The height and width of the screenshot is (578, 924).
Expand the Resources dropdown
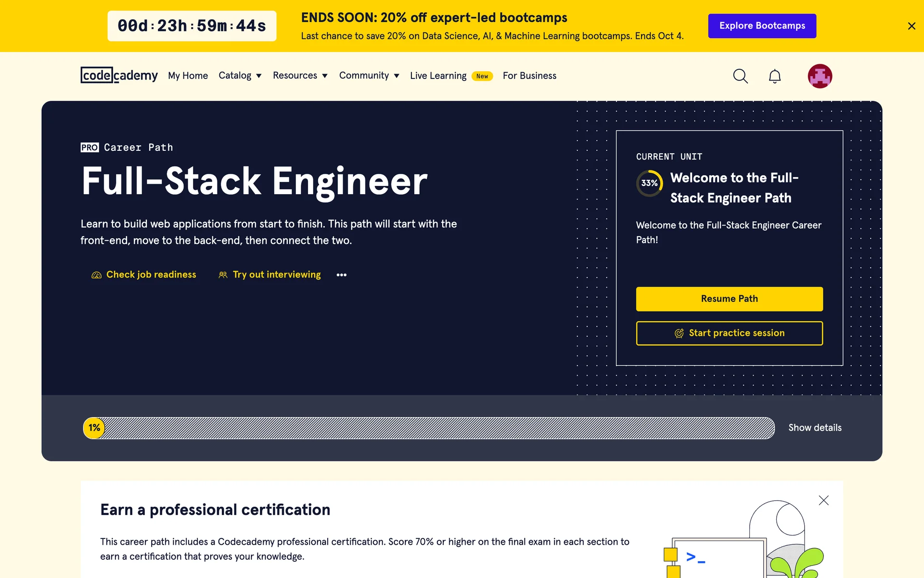tap(300, 76)
